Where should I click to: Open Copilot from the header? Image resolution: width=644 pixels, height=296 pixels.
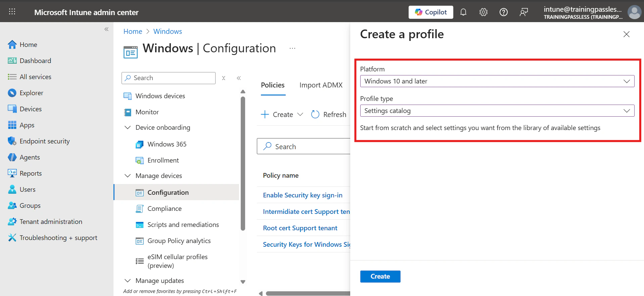tap(431, 12)
